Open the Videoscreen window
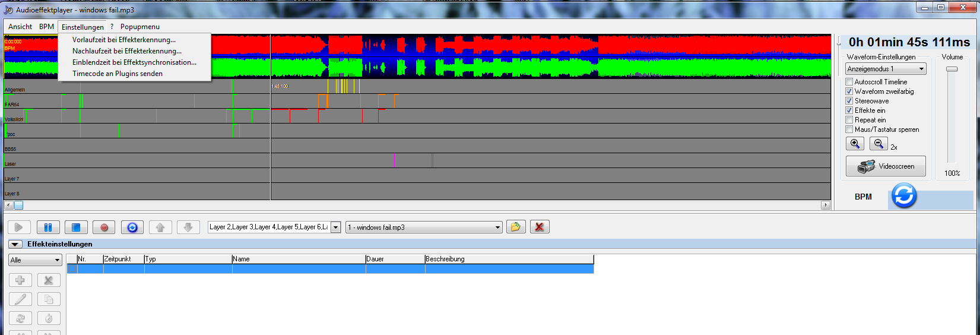 coord(886,166)
